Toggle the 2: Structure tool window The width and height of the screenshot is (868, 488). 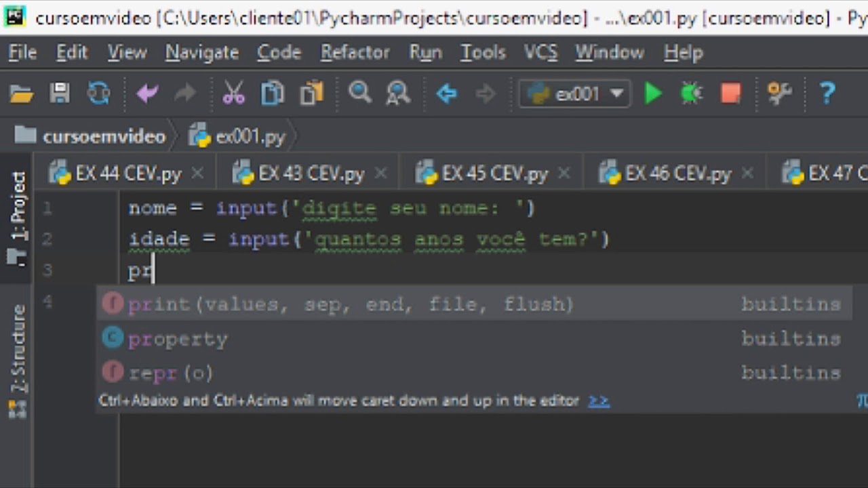(17, 360)
